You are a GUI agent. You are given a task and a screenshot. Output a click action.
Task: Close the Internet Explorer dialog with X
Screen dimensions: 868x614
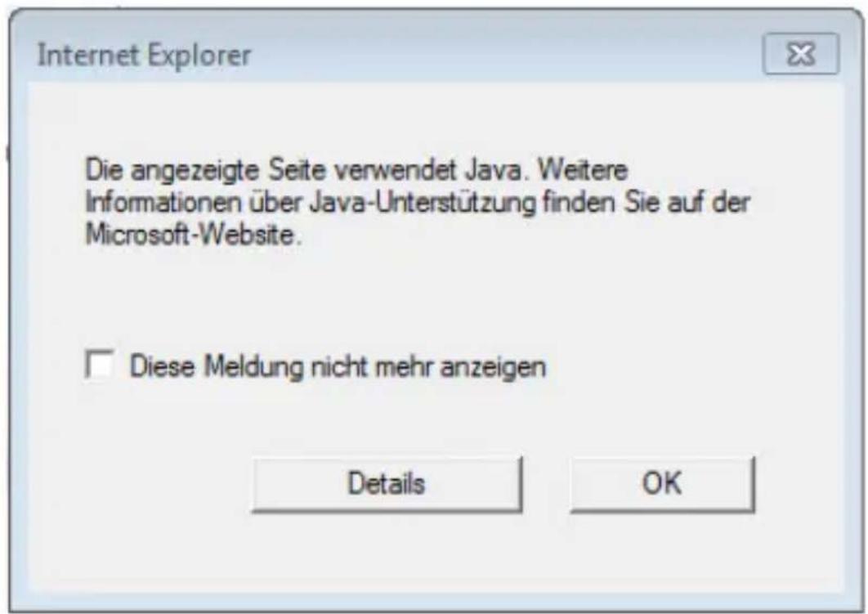(x=800, y=54)
